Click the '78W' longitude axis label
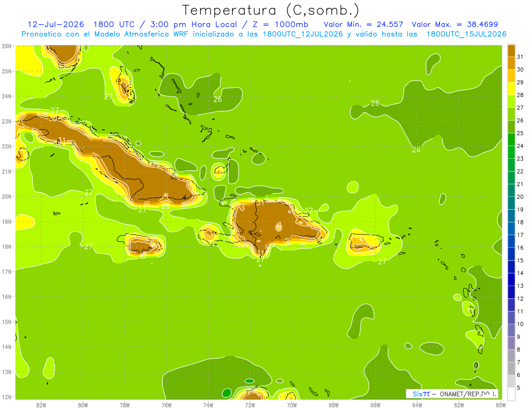The width and height of the screenshot is (532, 411). pyautogui.click(x=125, y=404)
